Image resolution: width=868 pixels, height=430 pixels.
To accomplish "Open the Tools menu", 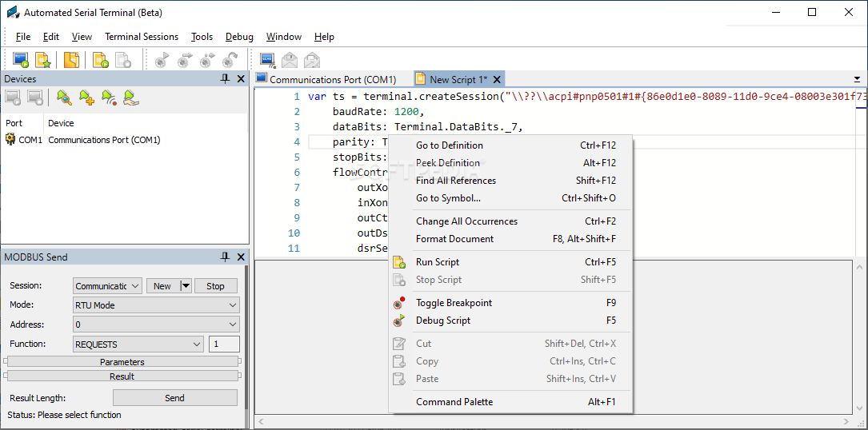I will coord(202,37).
